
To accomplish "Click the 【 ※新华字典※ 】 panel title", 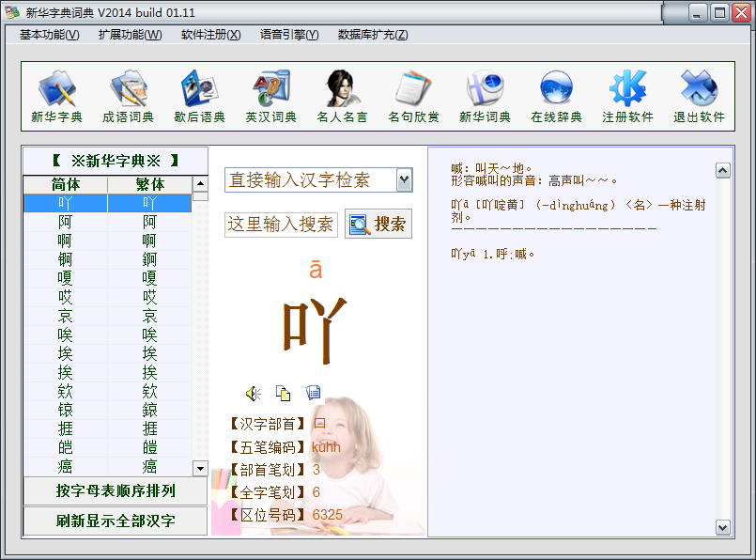I will coord(116,161).
